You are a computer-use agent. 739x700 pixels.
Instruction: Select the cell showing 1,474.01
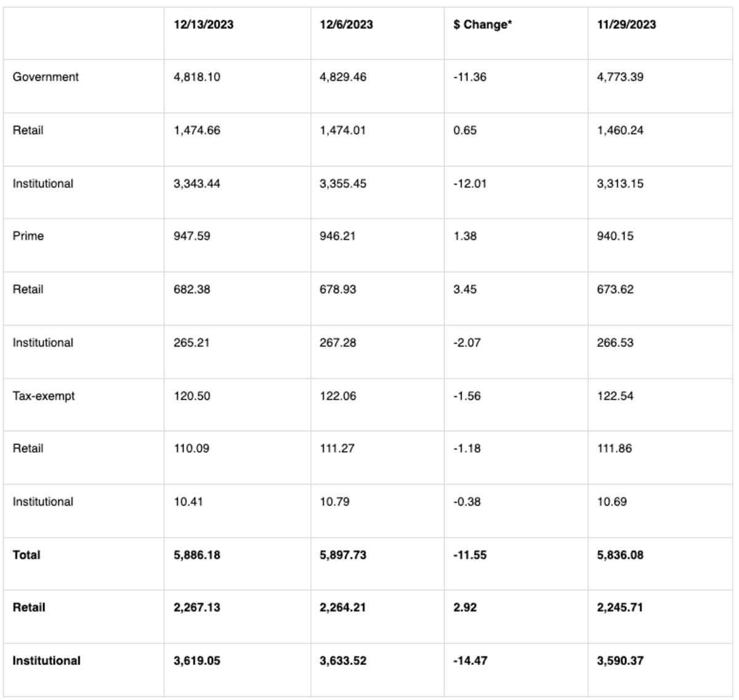[x=342, y=131]
